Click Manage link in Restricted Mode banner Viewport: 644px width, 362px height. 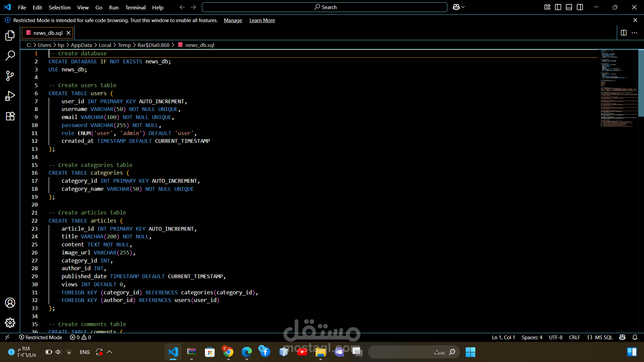tap(233, 20)
